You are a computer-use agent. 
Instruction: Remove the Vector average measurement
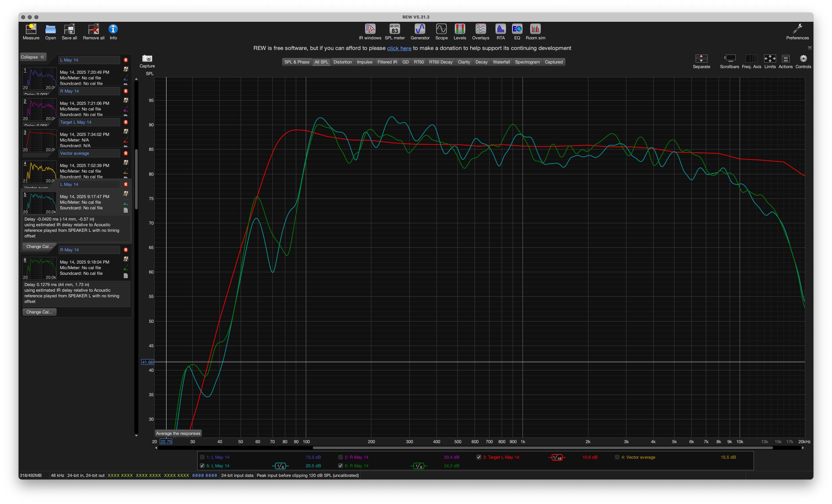click(126, 153)
